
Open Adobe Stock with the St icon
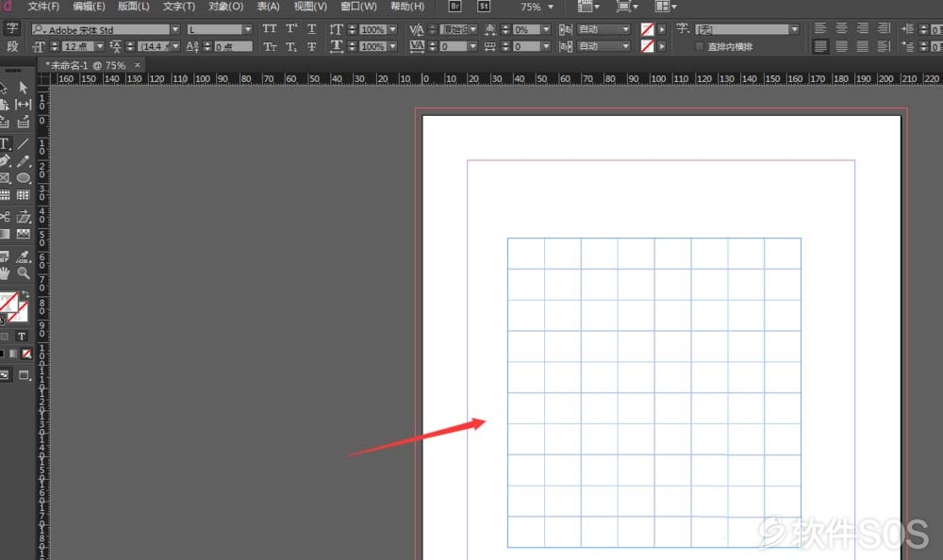484,7
